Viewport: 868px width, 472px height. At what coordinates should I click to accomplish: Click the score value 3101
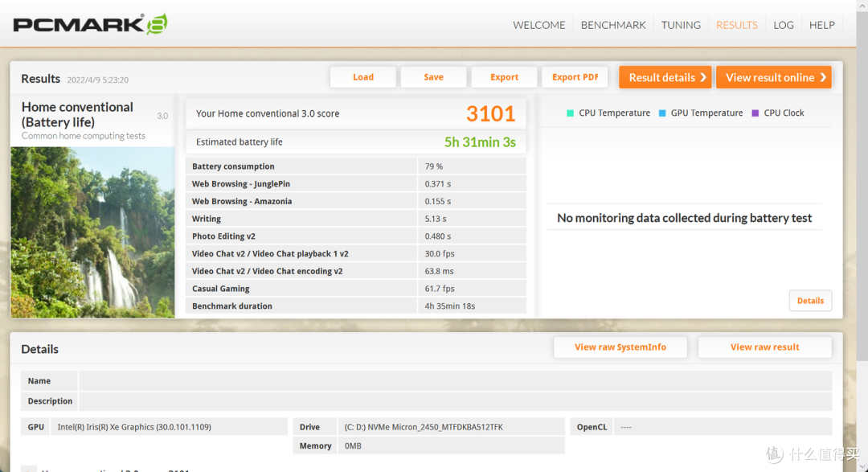[x=490, y=113]
